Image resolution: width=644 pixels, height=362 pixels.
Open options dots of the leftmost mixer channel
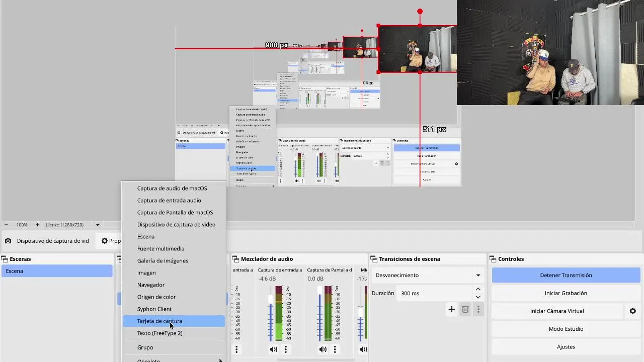point(236,349)
